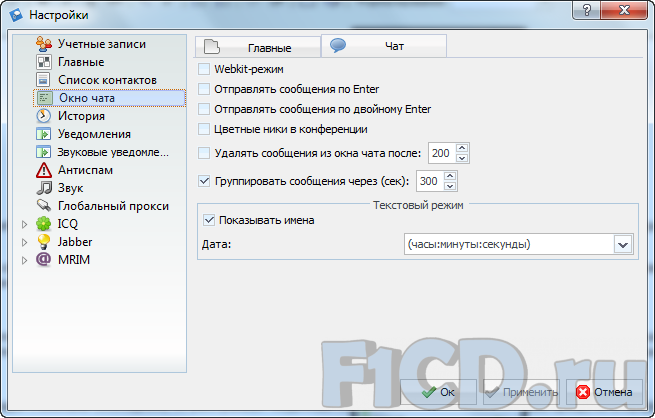Uncheck Показывать имена checkbox
This screenshot has width=655, height=418.
pyautogui.click(x=209, y=220)
